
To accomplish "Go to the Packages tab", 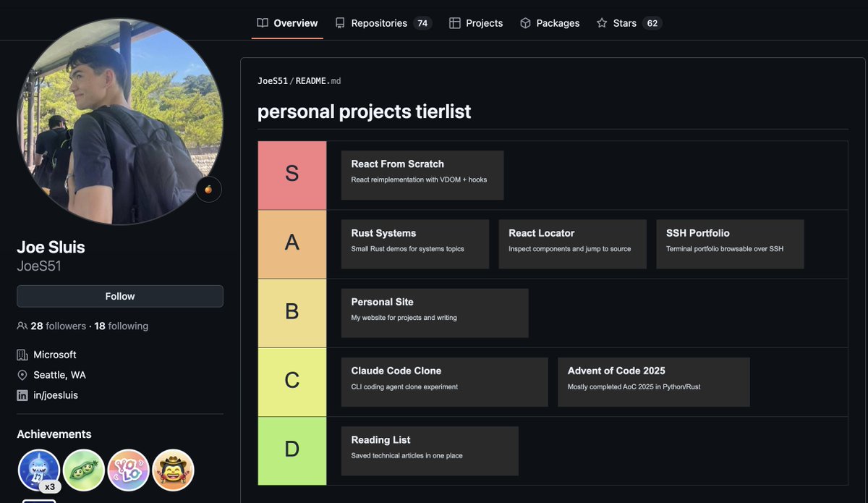I will click(x=550, y=23).
